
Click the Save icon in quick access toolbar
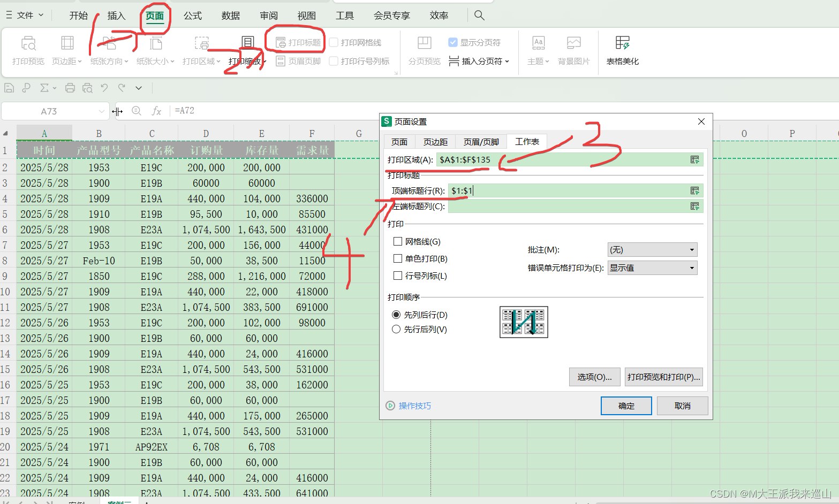coord(9,88)
